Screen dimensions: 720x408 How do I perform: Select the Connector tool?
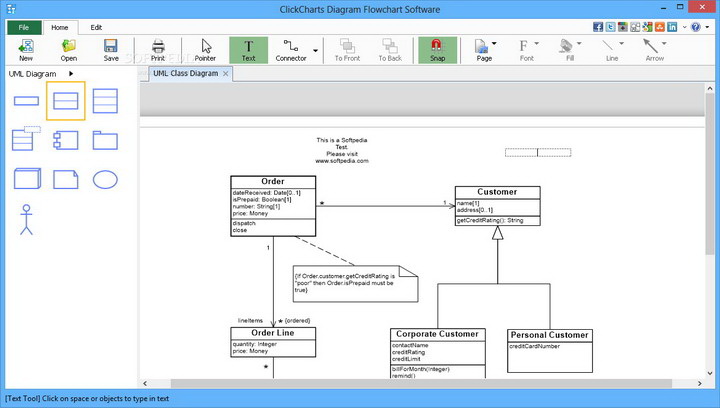pyautogui.click(x=291, y=50)
